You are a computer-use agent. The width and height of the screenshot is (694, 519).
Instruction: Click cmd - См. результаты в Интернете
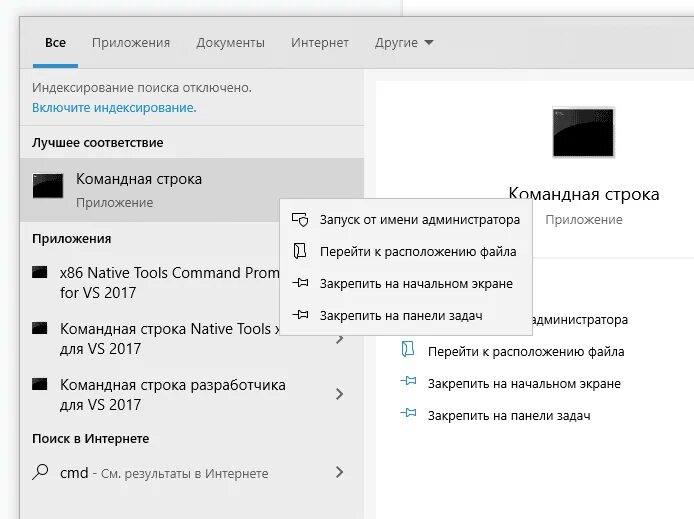(x=164, y=473)
